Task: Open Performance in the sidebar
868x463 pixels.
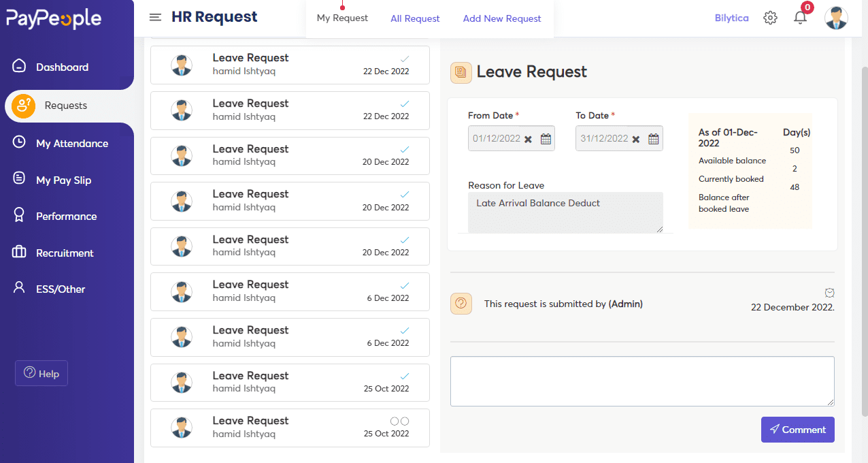Action: point(67,216)
